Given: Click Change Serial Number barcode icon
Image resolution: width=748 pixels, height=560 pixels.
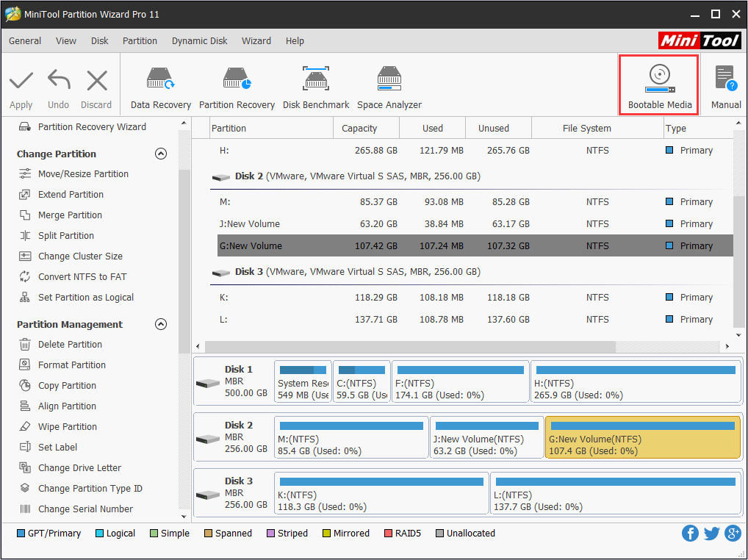Looking at the screenshot, I should point(25,509).
